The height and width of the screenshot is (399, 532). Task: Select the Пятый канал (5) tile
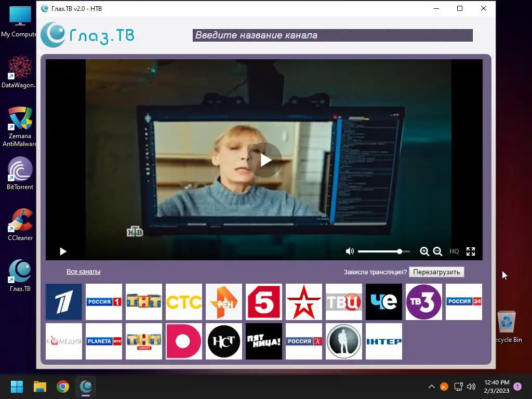coord(264,302)
